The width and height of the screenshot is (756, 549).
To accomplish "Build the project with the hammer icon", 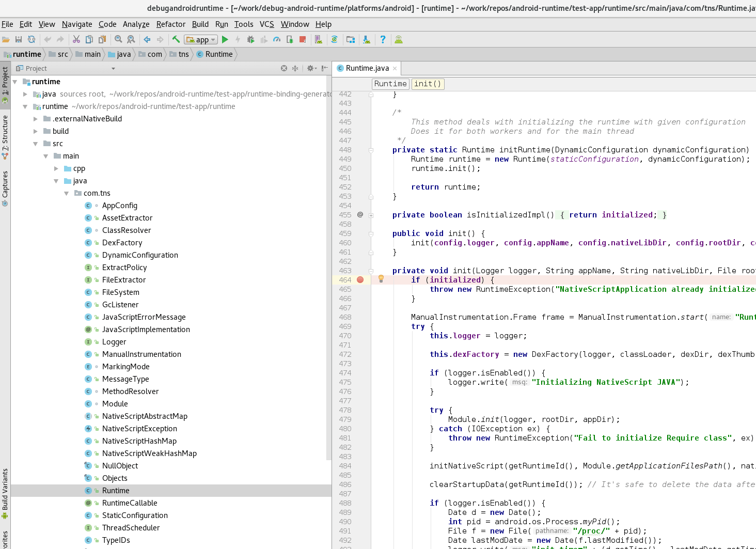I will (176, 39).
